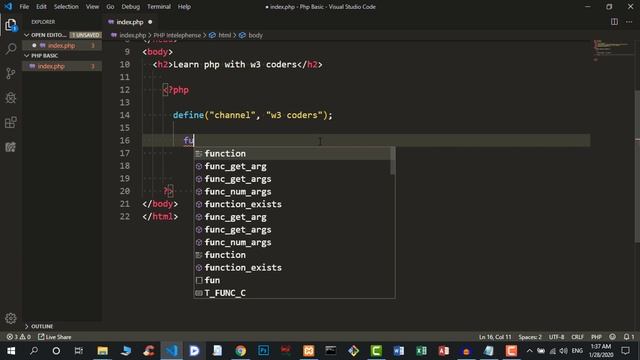Click the ENG input language indicator

coord(577,351)
